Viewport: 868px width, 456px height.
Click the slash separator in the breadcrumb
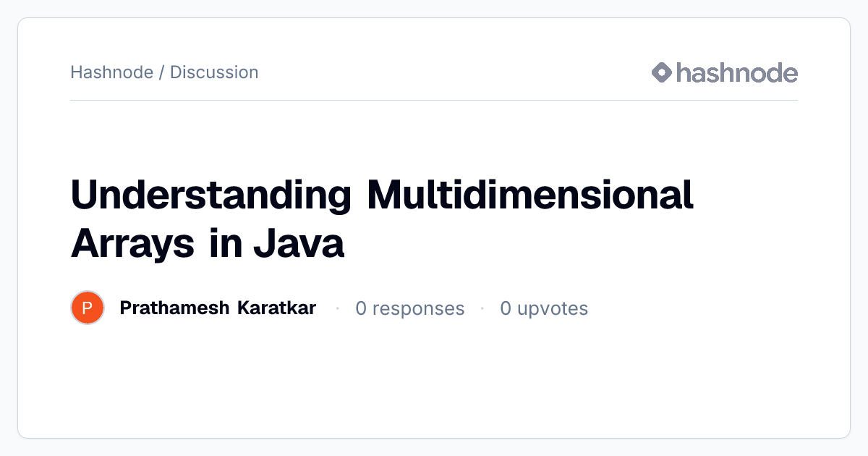pyautogui.click(x=162, y=72)
